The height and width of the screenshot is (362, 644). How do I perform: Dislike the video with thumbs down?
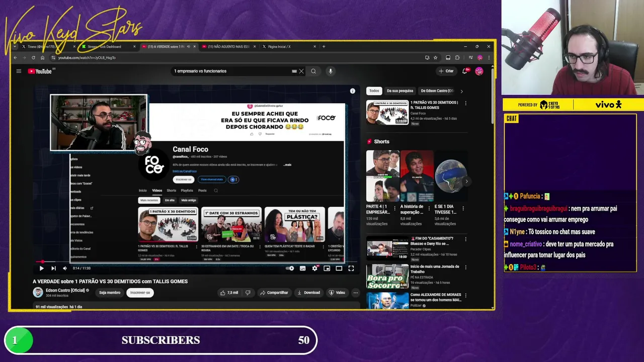coord(248,293)
